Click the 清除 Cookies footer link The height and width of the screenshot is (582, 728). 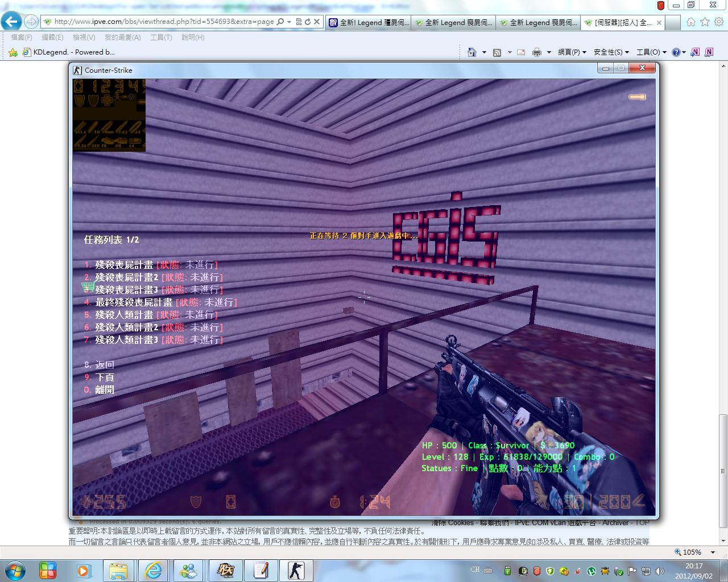click(x=452, y=522)
